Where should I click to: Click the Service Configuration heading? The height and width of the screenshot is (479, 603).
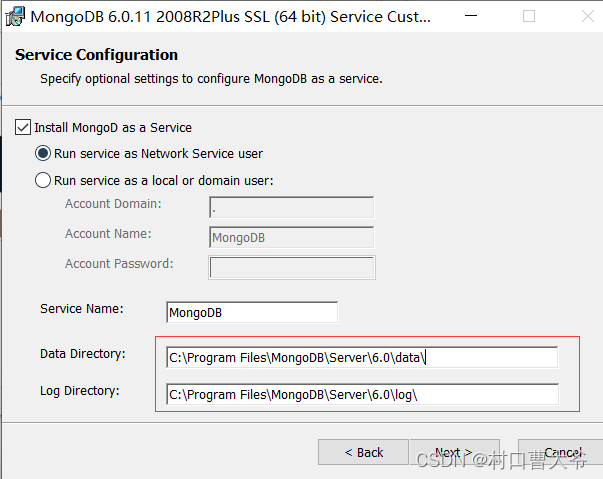[97, 55]
